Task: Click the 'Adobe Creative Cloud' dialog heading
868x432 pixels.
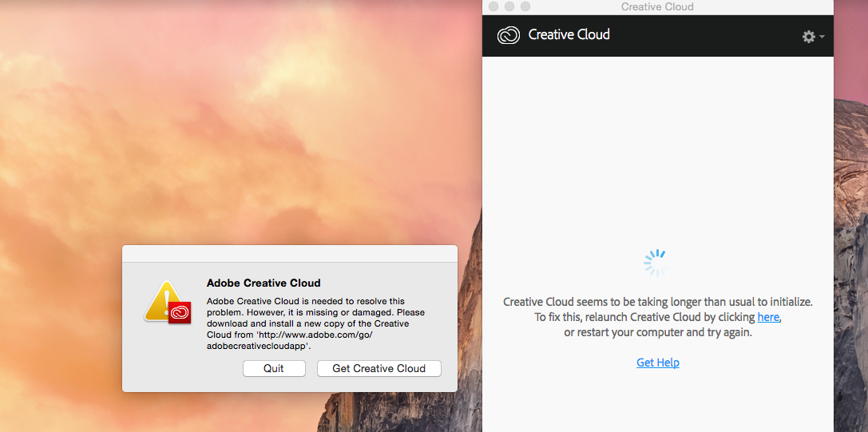Action: (x=264, y=283)
